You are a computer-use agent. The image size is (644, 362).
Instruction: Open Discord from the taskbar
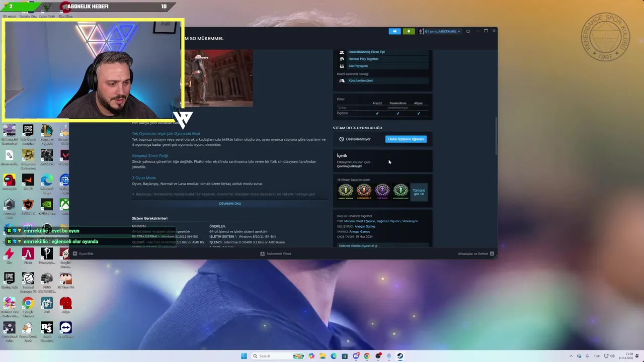tap(356, 356)
